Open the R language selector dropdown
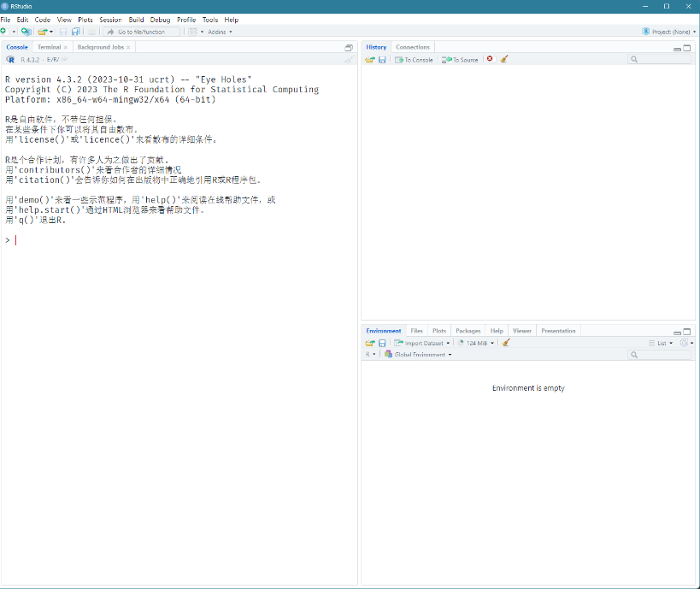 (x=371, y=354)
